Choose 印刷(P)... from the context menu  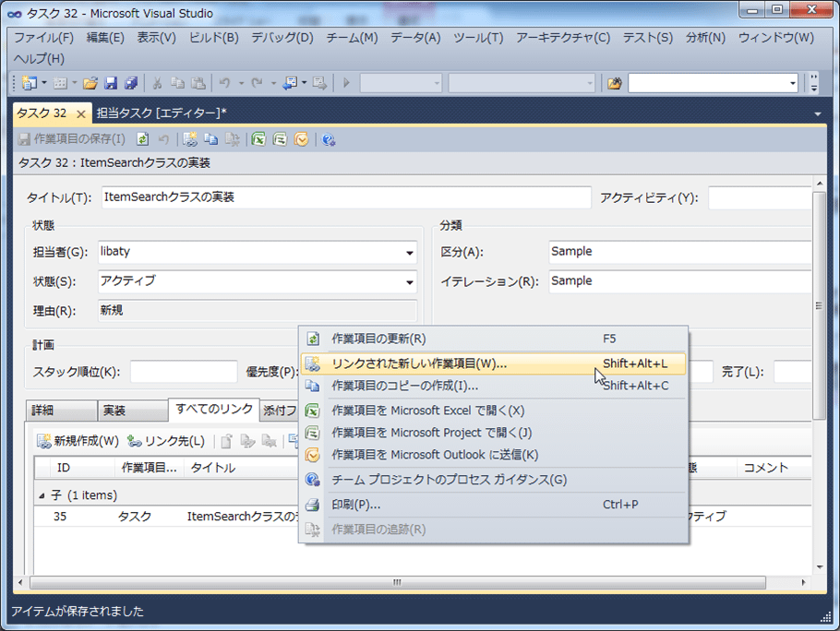pos(493,505)
